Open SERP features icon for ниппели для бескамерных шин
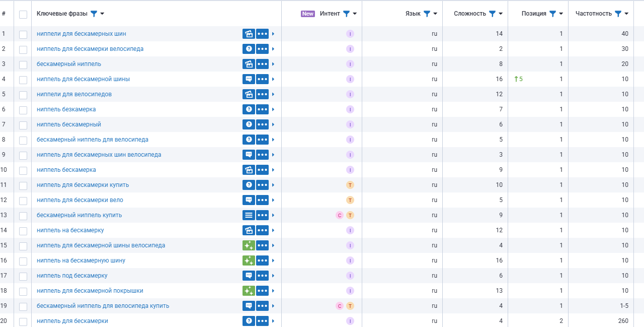The height and width of the screenshot is (327, 644). [249, 34]
